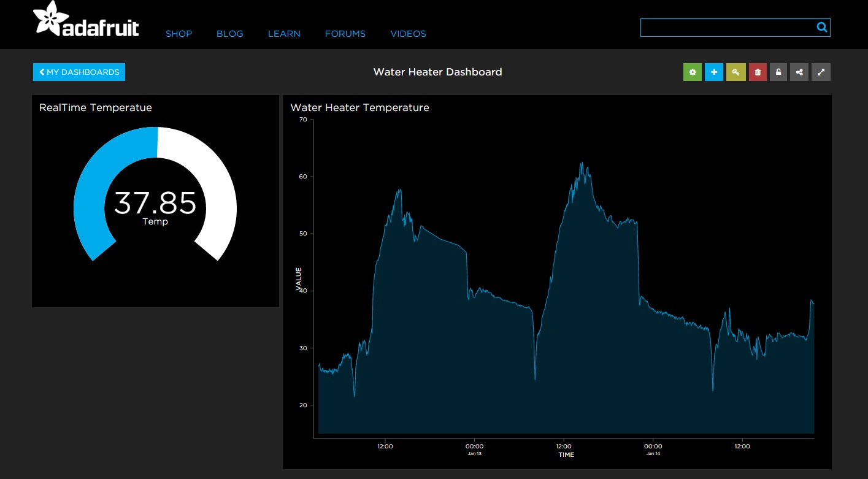This screenshot has width=868, height=479.
Task: Click the Water Heater Dashboard heading
Action: pyautogui.click(x=437, y=72)
